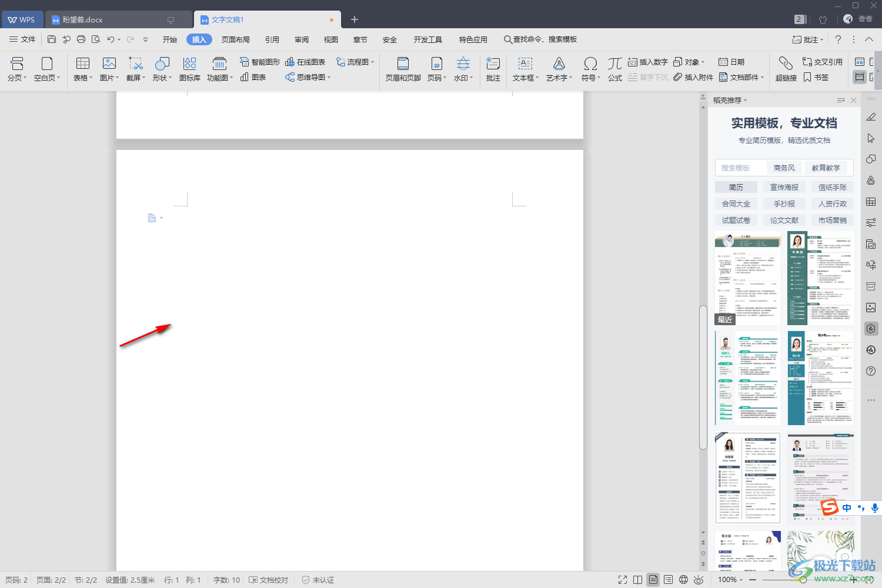This screenshot has height=588, width=882.
Task: Toggle eye protection mode in status bar
Action: coord(699,580)
